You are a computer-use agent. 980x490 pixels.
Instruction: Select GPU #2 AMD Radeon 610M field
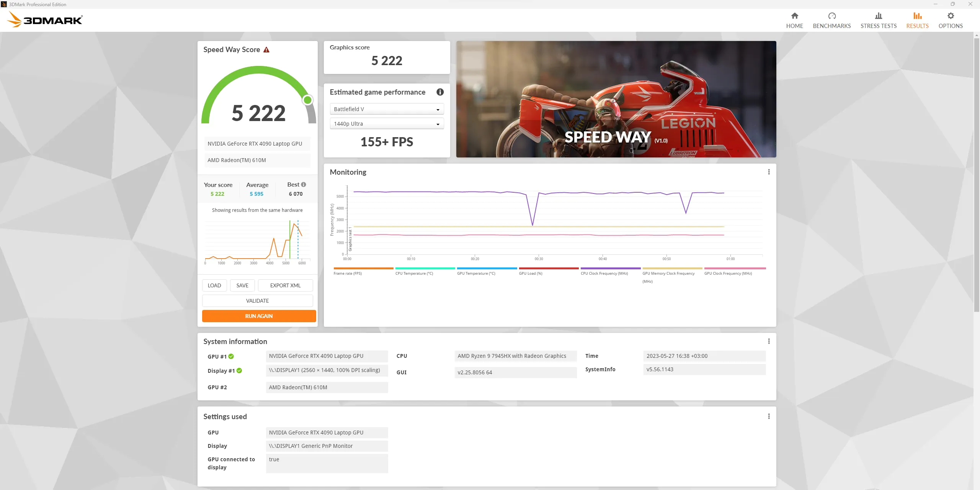tap(327, 387)
